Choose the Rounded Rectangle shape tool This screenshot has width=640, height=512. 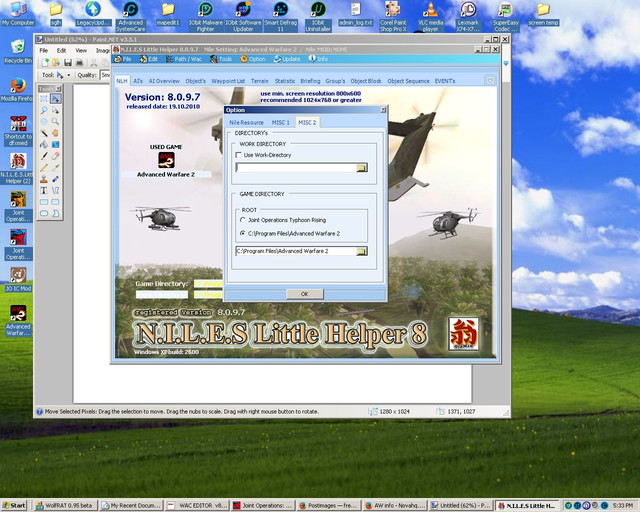(55, 202)
